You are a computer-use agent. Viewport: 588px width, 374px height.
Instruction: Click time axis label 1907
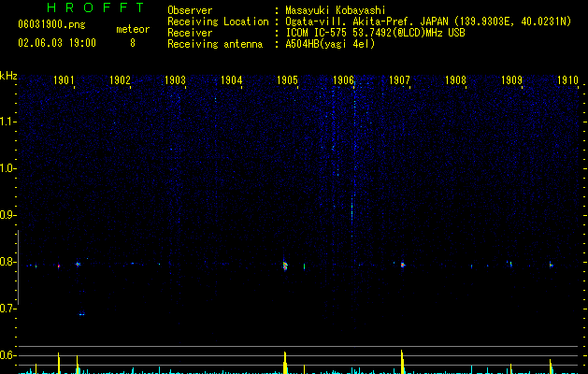tap(399, 80)
